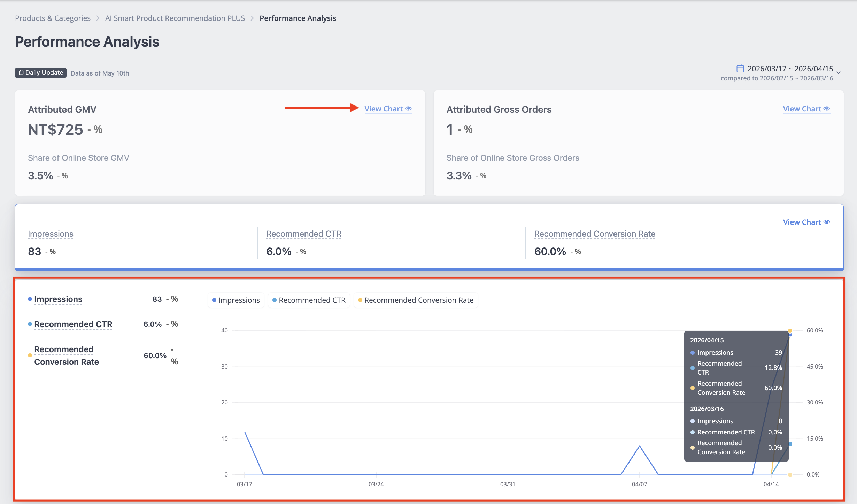Toggle Impressions series in chart legend

pyautogui.click(x=236, y=300)
